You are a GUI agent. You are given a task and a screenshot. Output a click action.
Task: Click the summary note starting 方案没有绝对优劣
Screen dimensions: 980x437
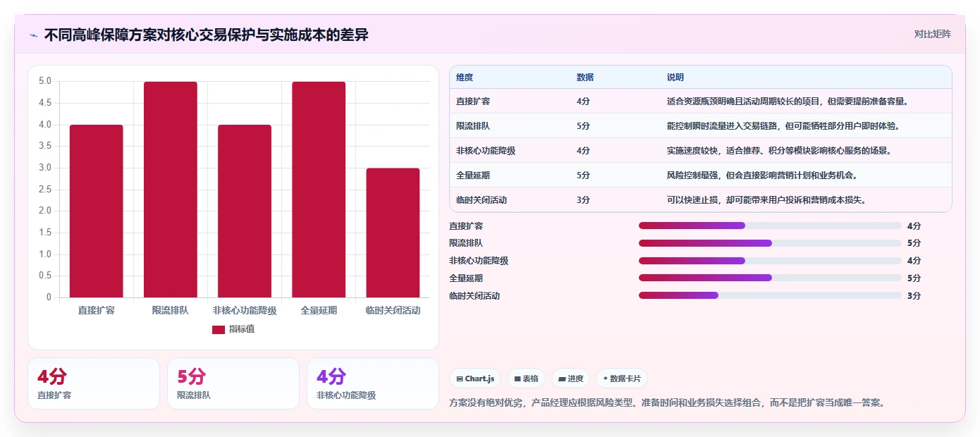(x=667, y=403)
